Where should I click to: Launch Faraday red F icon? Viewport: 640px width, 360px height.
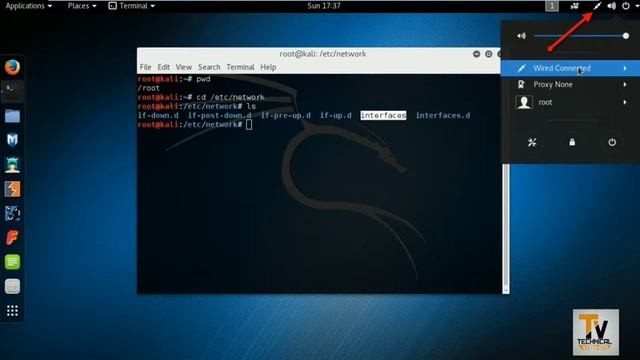tap(12, 238)
